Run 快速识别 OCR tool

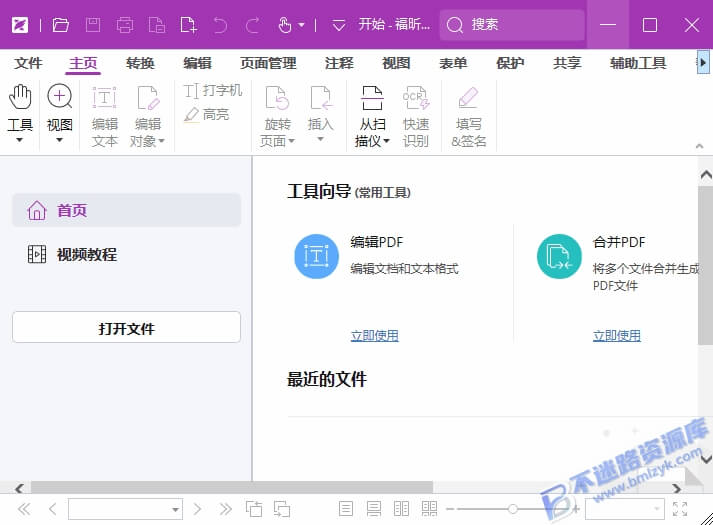click(x=416, y=116)
